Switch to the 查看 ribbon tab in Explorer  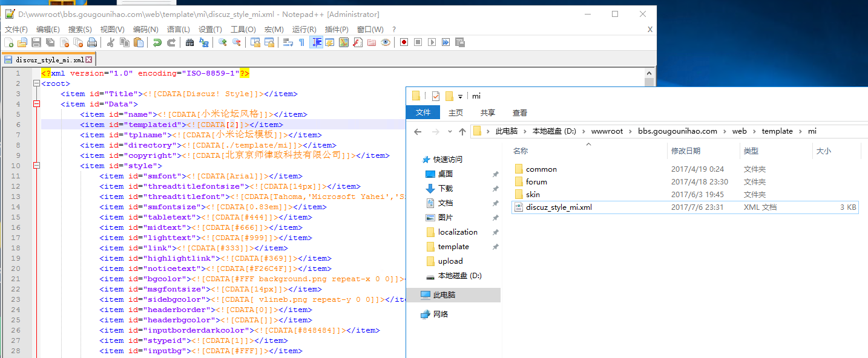pyautogui.click(x=520, y=112)
